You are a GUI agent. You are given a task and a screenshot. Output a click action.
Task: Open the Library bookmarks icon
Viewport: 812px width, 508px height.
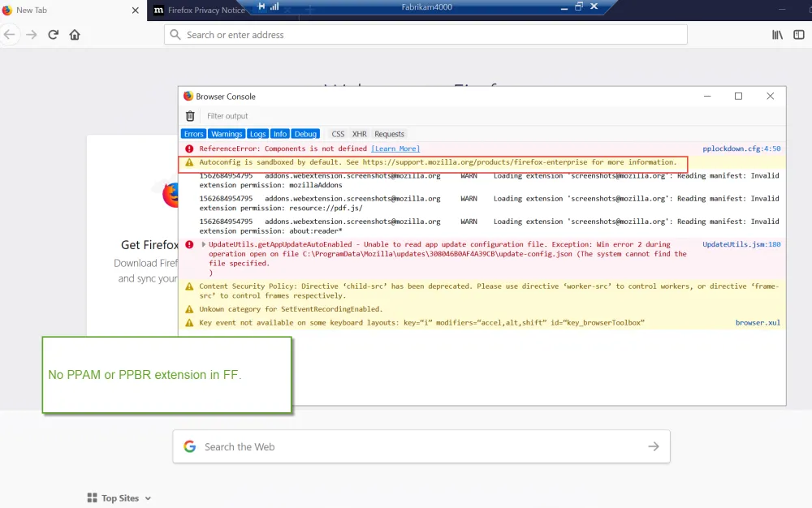(777, 35)
